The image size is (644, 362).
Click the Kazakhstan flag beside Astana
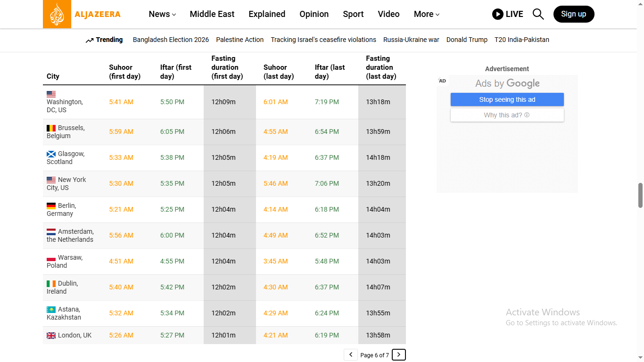[51, 310]
